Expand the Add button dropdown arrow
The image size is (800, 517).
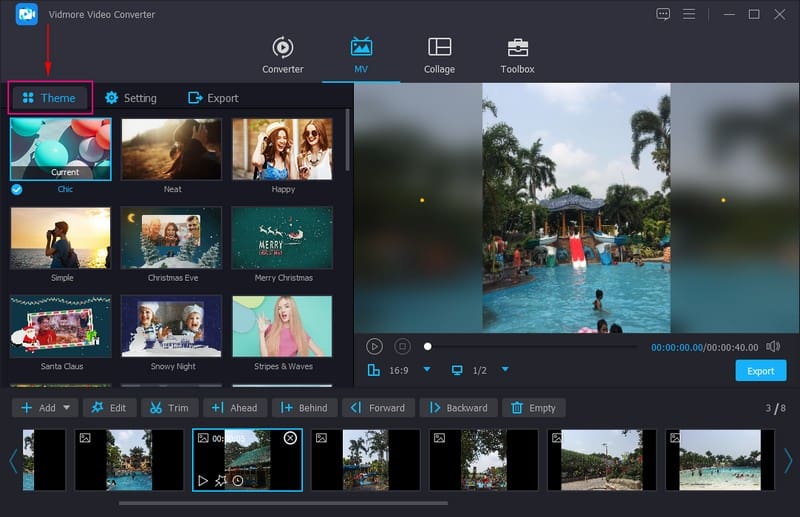point(67,408)
